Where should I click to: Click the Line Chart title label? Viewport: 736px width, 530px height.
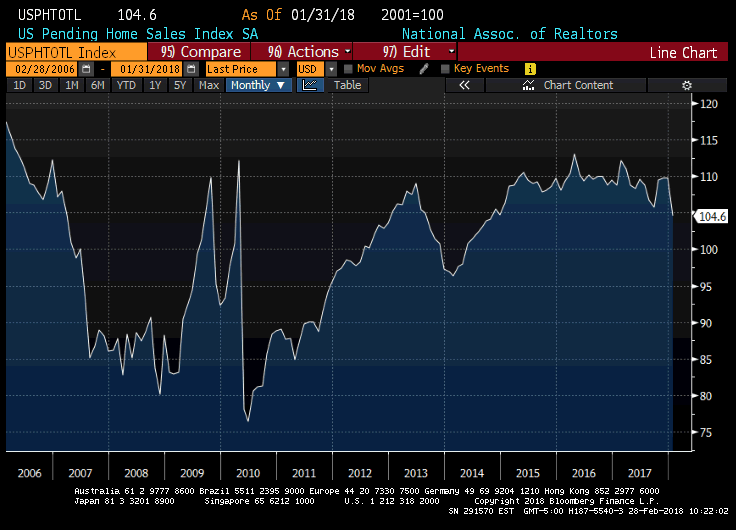(683, 52)
